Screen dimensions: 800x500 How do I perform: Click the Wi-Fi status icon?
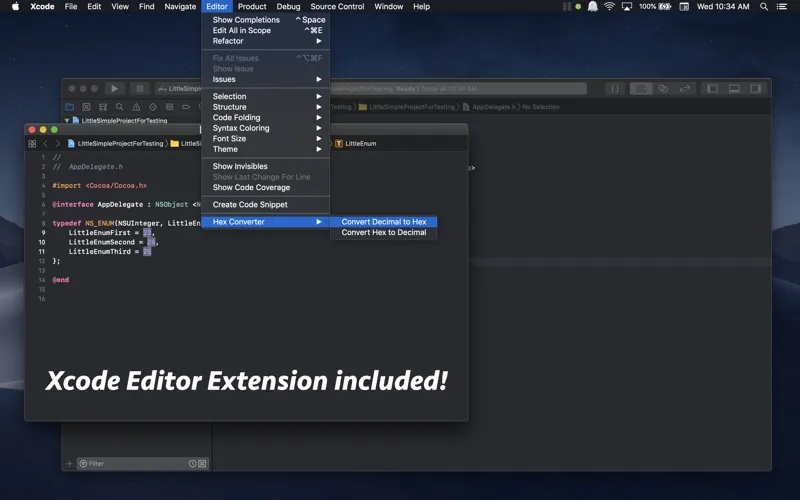(x=609, y=7)
